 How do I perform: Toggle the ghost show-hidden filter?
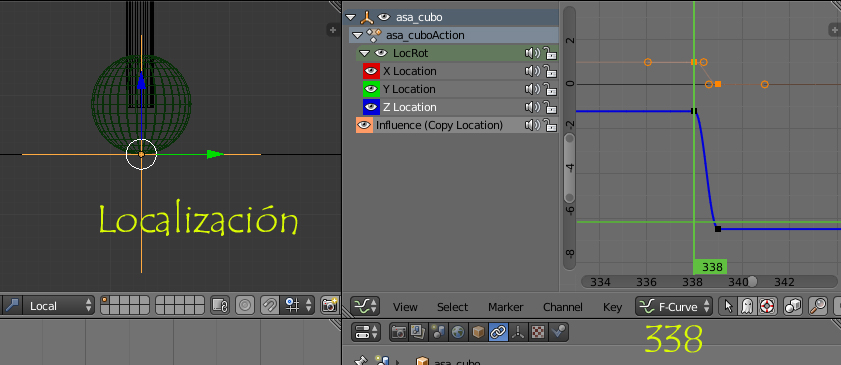pyautogui.click(x=747, y=307)
